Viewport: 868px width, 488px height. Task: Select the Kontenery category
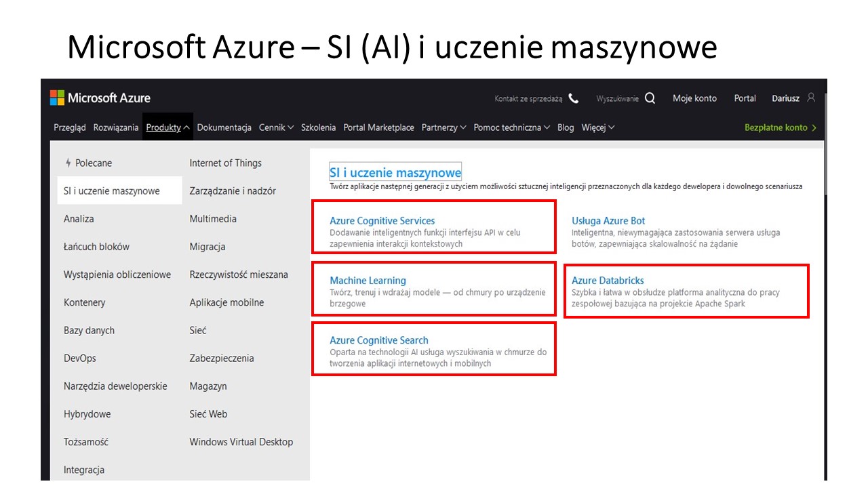click(84, 302)
